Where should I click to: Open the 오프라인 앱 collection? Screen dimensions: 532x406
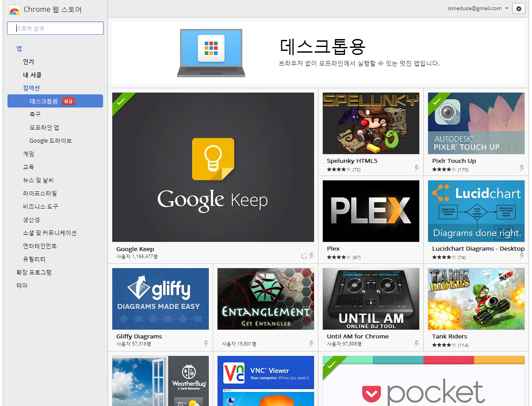coord(44,127)
